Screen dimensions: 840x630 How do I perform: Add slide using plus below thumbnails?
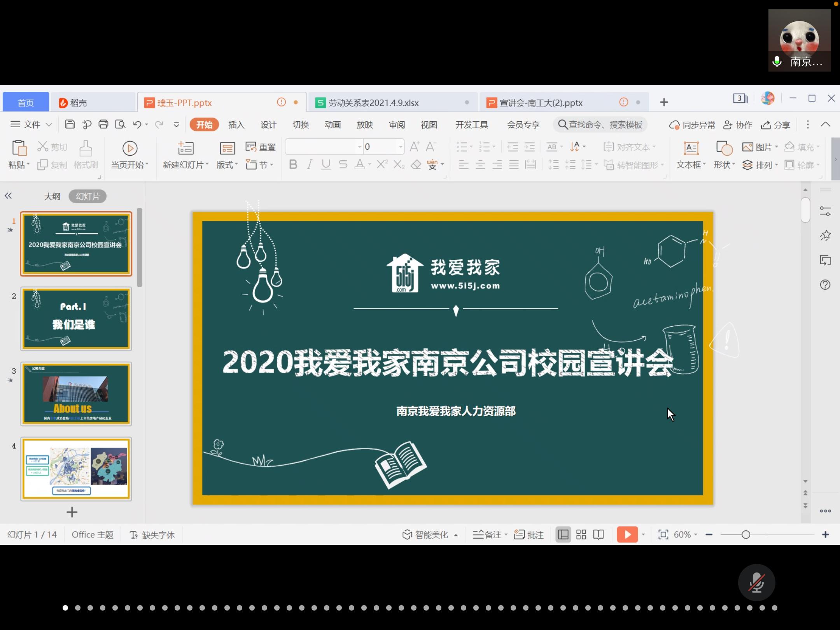click(72, 512)
